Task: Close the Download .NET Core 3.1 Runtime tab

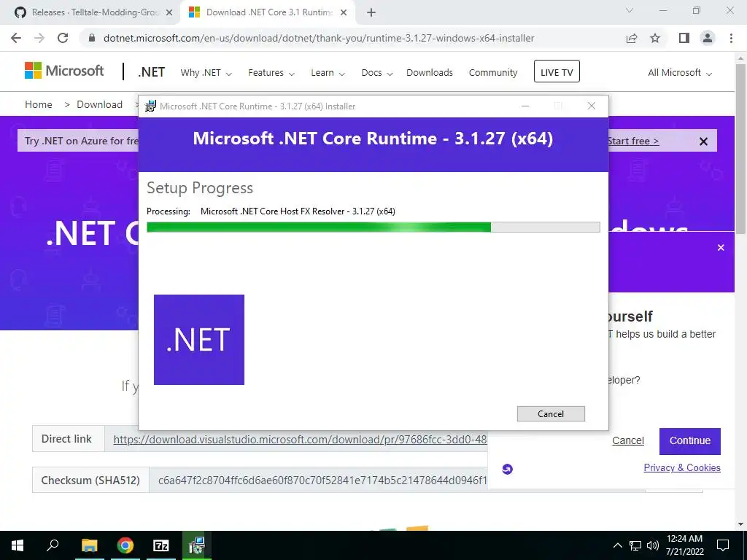Action: (x=344, y=12)
